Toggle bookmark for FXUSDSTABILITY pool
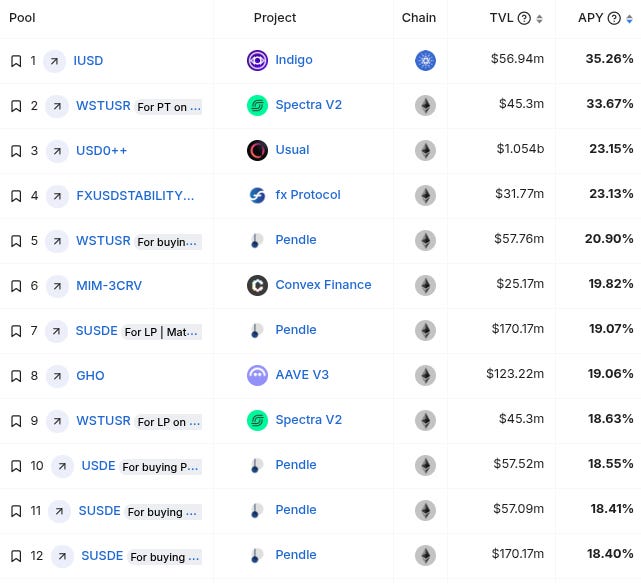This screenshot has height=584, width=641. (16, 196)
